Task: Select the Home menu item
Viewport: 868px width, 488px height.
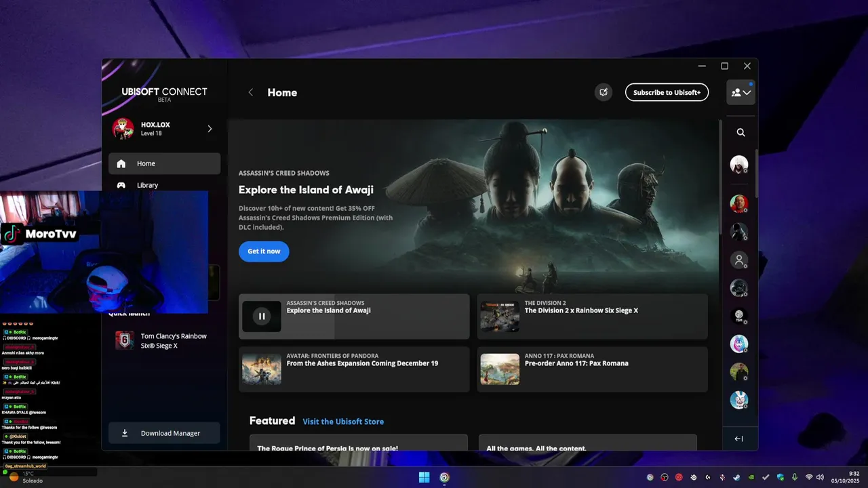Action: tap(164, 163)
